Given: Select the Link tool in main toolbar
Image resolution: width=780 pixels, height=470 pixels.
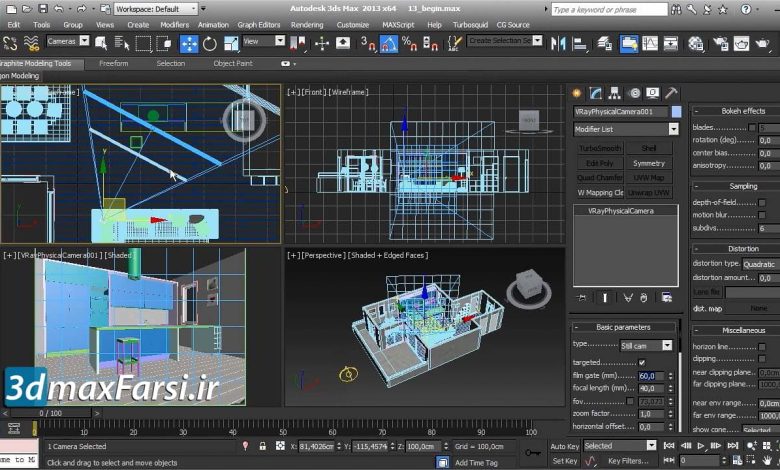Looking at the screenshot, I should [x=10, y=44].
